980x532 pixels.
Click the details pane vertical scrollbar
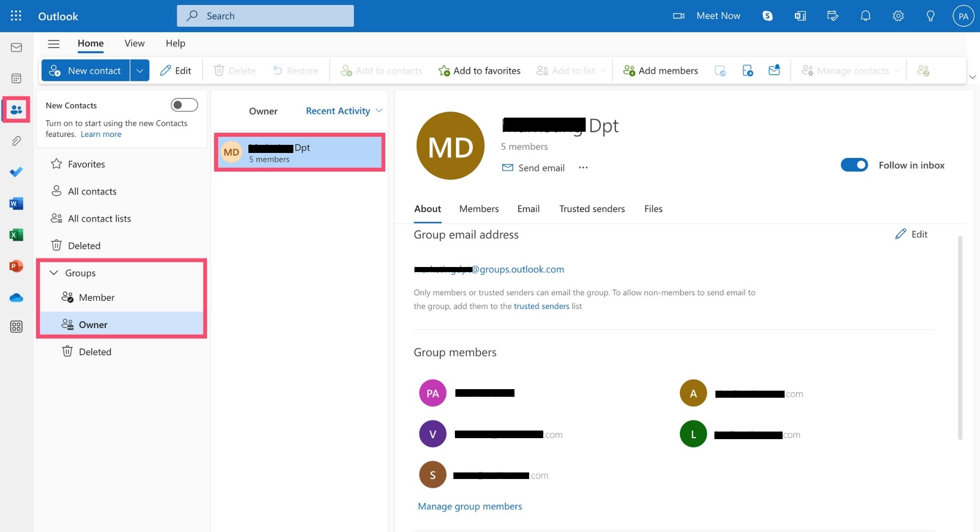960,337
